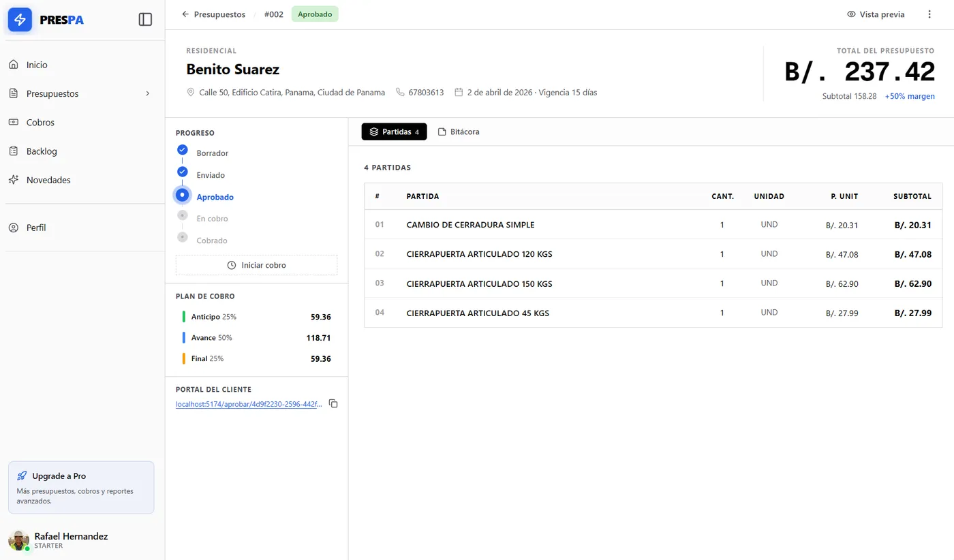Click the PRESPA lightning bolt logo

click(x=20, y=20)
